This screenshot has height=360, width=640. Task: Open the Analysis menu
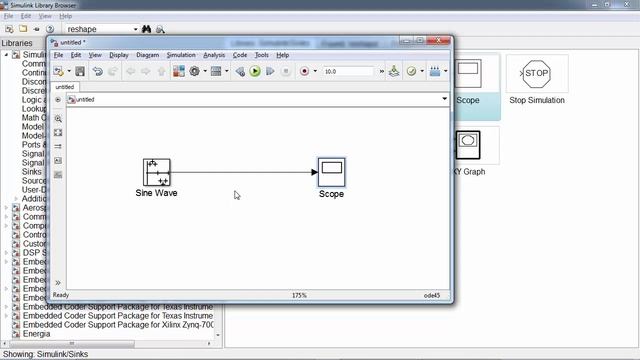click(x=214, y=55)
